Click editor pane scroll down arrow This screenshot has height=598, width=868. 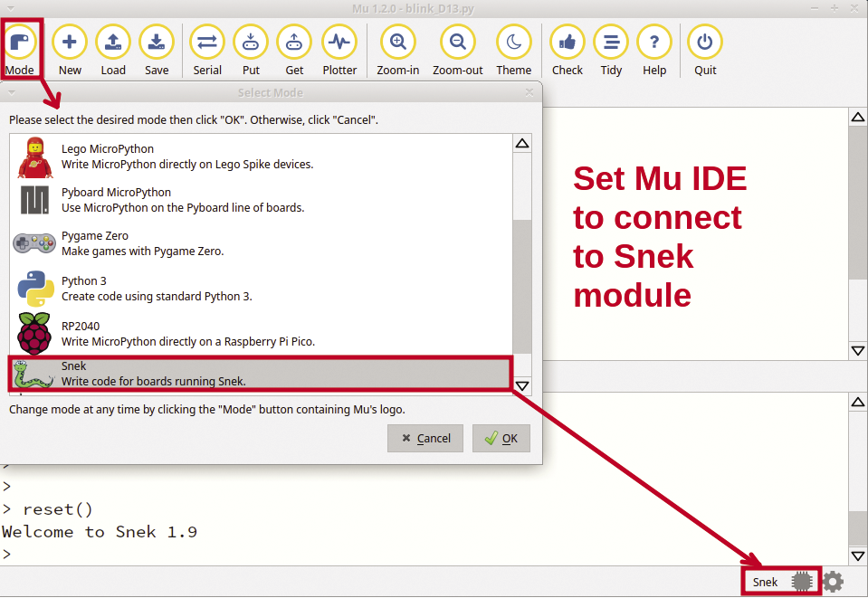point(858,351)
